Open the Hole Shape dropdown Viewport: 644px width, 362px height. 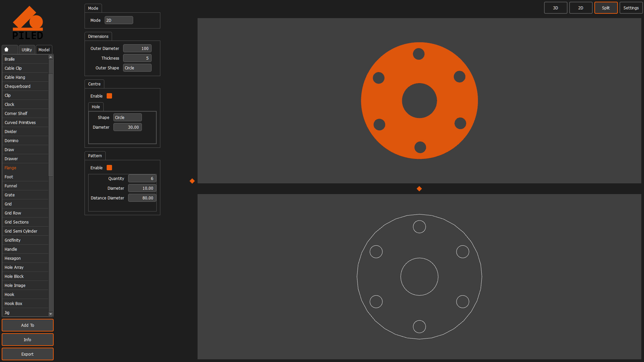127,117
